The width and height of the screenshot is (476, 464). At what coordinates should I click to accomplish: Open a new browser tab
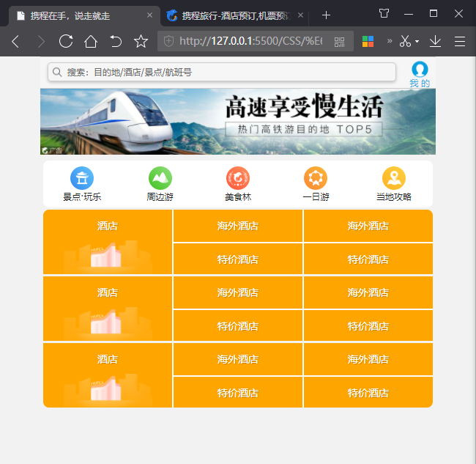pyautogui.click(x=326, y=15)
